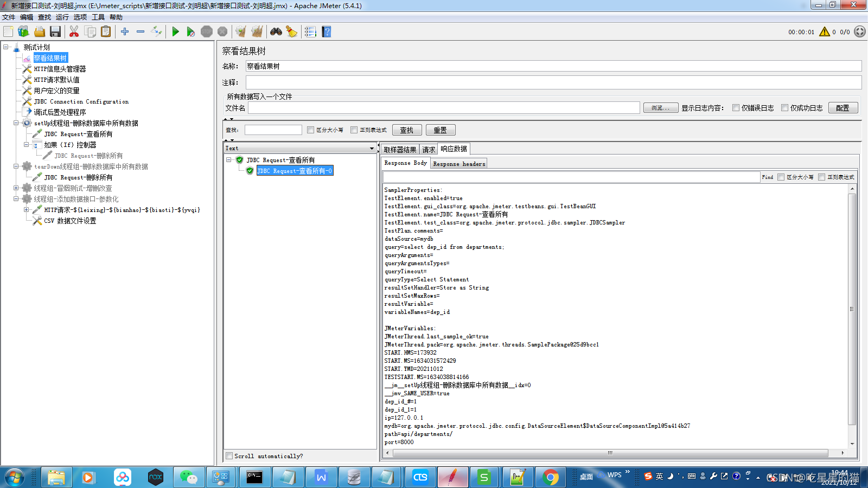Click the Copy icon in toolbar
This screenshot has width=868, height=488.
click(90, 31)
